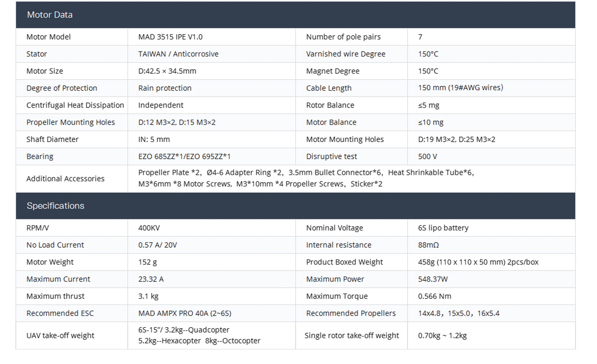
Task: Select the MAD 3515 IPE V1.0 value
Action: click(x=170, y=37)
